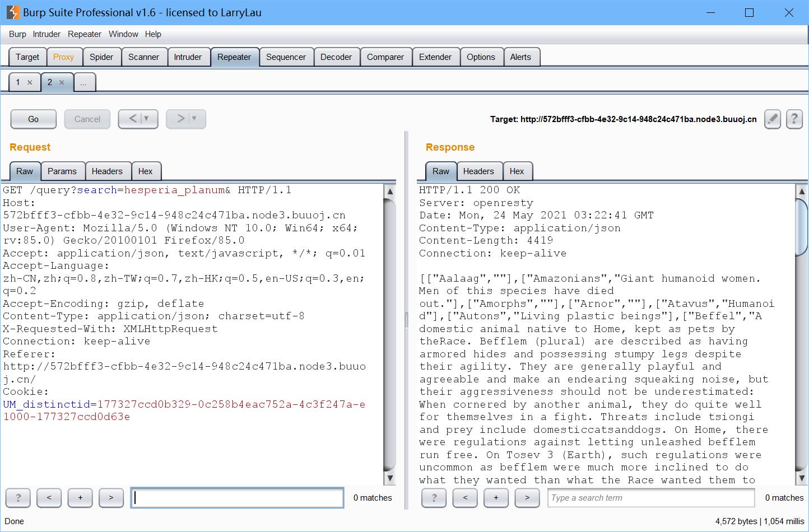Open history back dropdown arrow
Viewport: 809px width, 532px height.
[x=147, y=119]
